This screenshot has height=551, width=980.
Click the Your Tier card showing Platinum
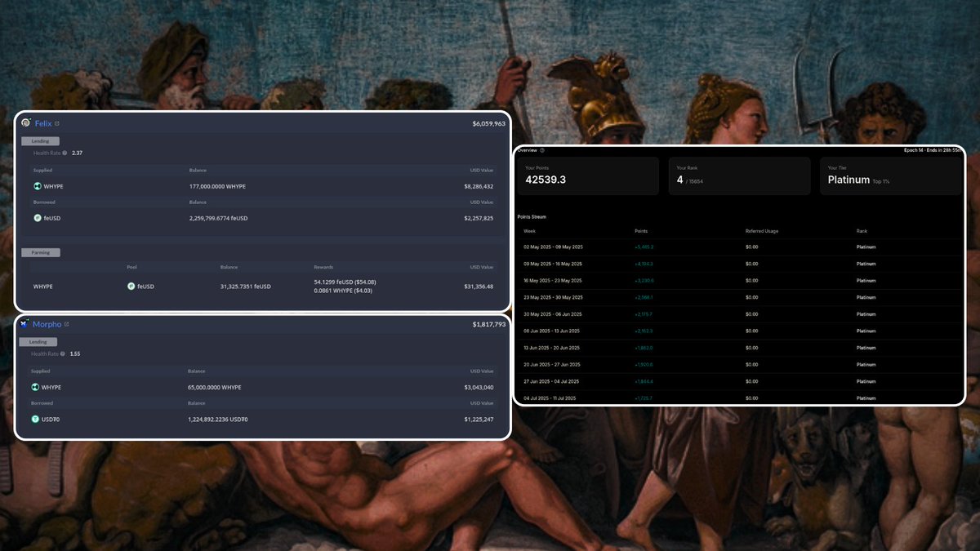coord(891,176)
